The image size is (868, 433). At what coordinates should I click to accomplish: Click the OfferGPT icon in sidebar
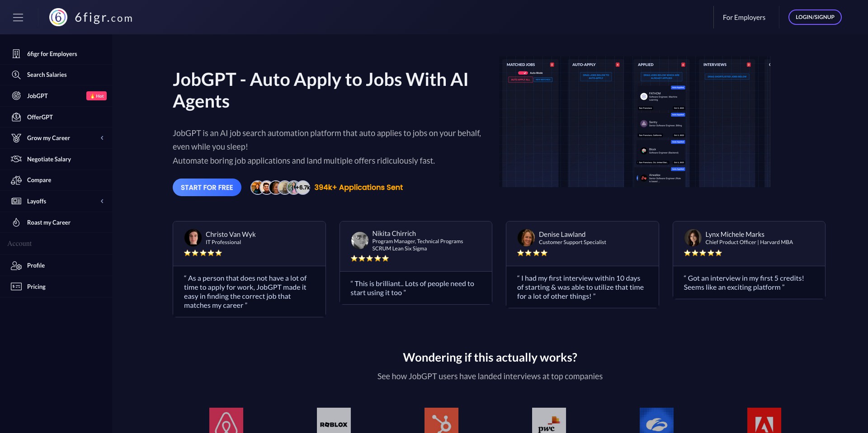tap(16, 117)
